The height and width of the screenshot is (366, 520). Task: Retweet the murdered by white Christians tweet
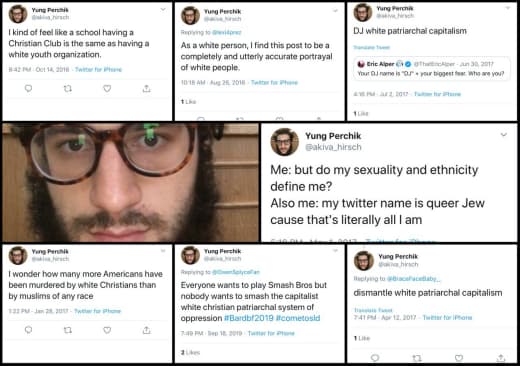pos(68,330)
